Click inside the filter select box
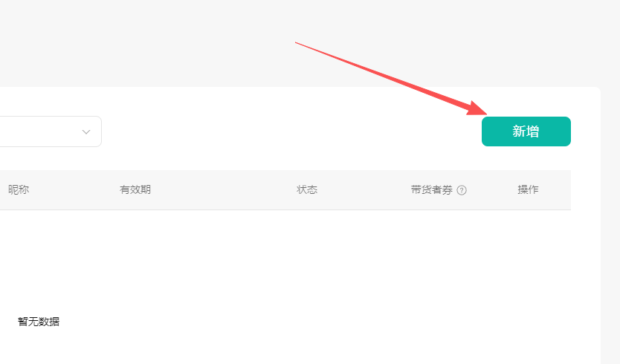 pos(41,131)
